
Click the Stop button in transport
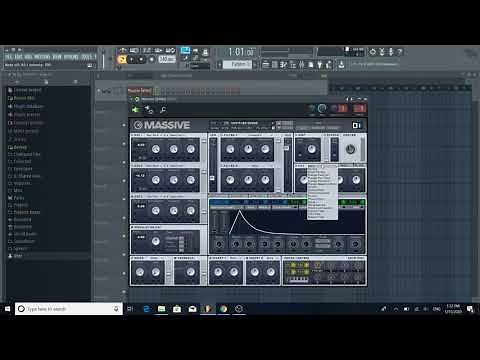[x=141, y=59]
